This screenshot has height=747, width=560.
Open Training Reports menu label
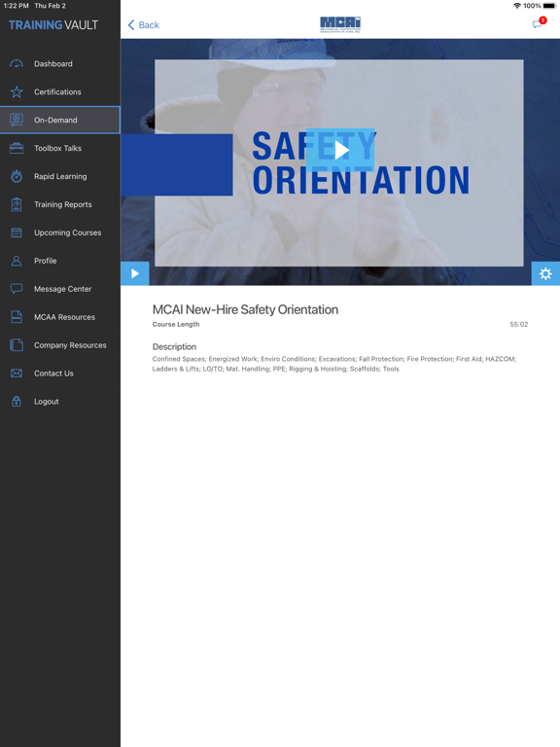click(63, 204)
